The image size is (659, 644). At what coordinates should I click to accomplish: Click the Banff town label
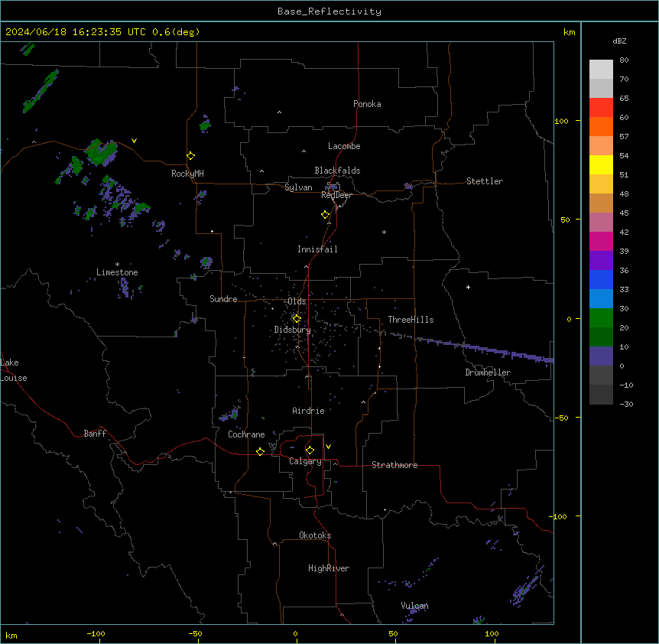point(95,434)
